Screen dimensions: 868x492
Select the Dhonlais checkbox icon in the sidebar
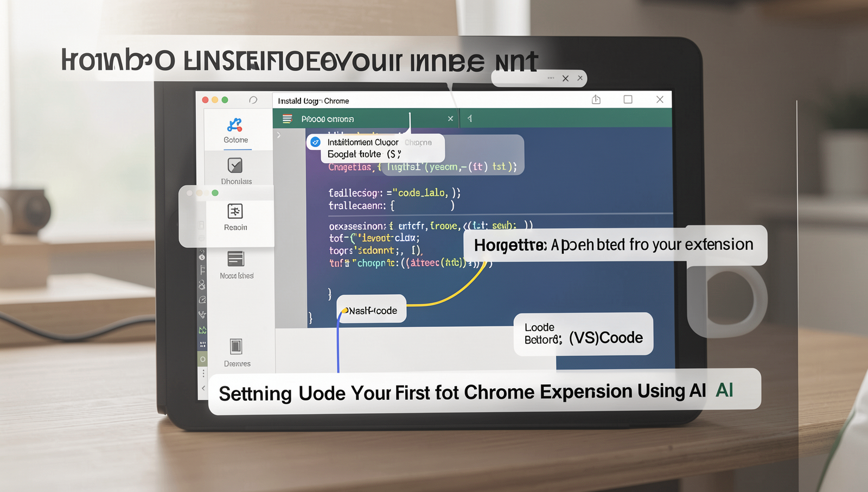[x=235, y=165]
